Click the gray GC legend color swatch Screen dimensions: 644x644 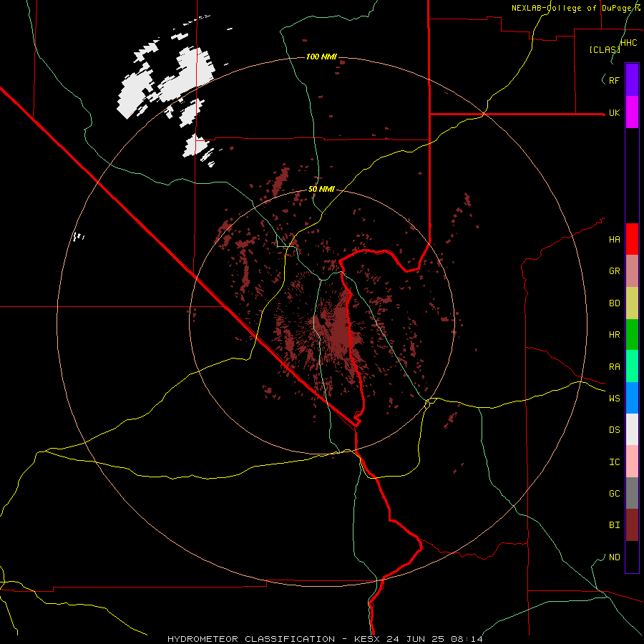(x=632, y=493)
